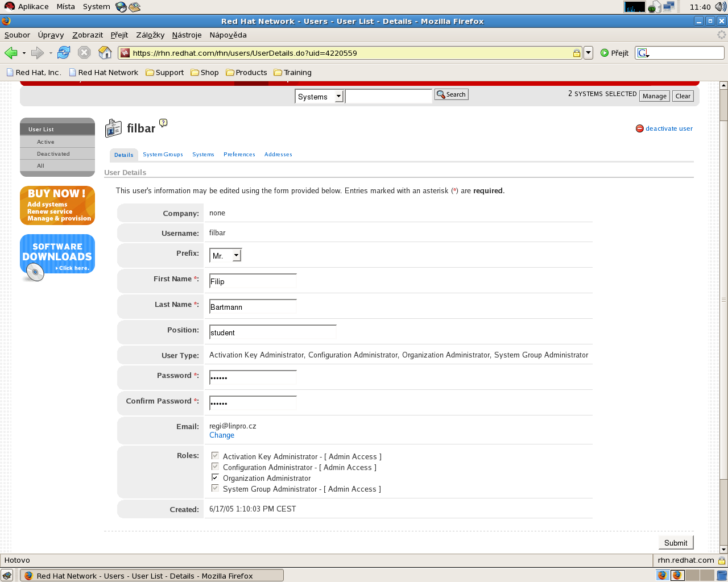Screen dimensions: 728x582
Task: Clear the selected systems
Action: (683, 96)
